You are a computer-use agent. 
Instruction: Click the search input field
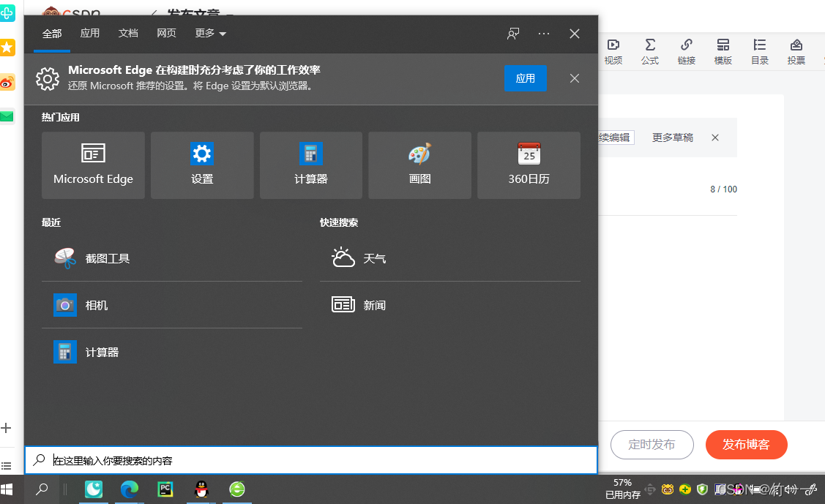coord(311,460)
